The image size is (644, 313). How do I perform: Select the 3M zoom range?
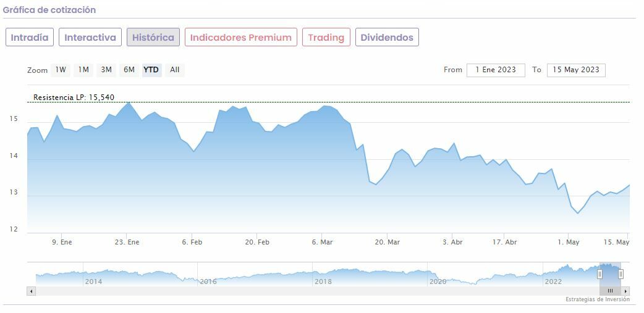(x=106, y=70)
